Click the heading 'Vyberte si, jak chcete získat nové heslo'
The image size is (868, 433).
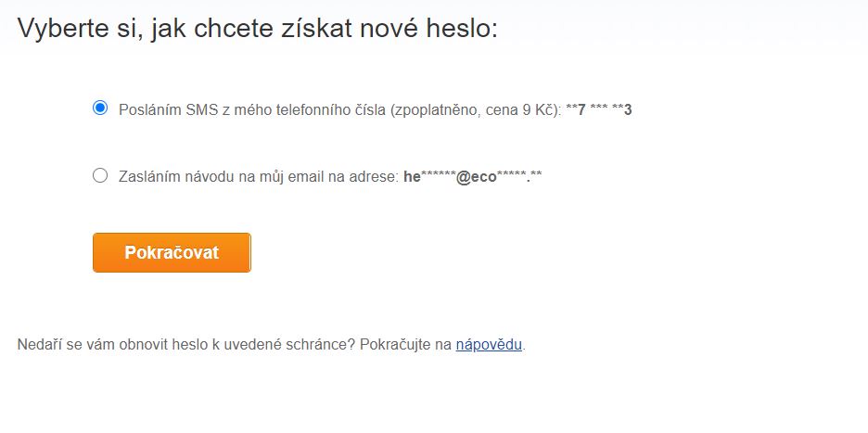click(x=258, y=28)
